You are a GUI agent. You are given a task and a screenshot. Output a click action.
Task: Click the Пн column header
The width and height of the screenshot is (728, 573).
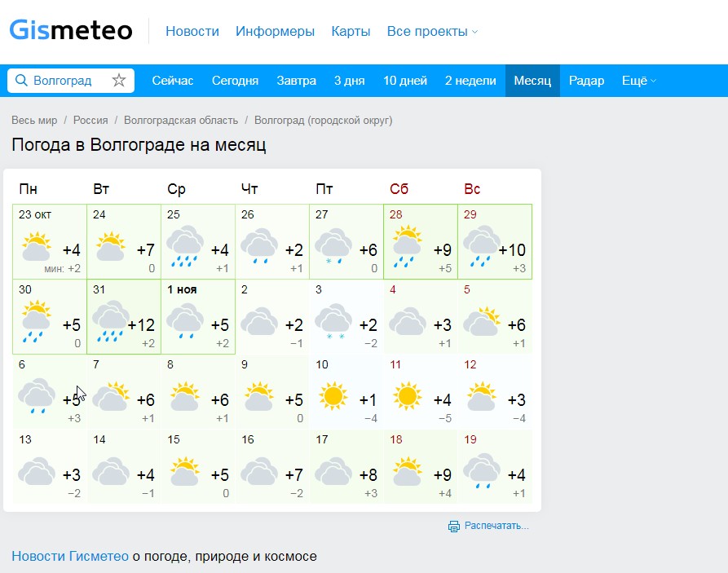click(28, 189)
